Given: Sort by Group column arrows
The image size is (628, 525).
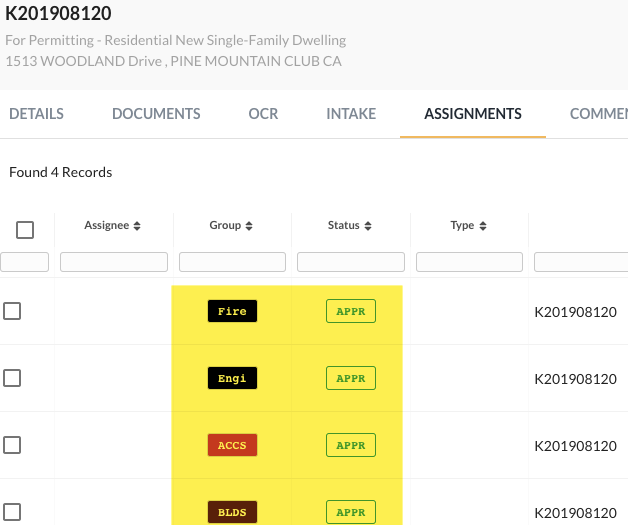Looking at the screenshot, I should tap(249, 226).
